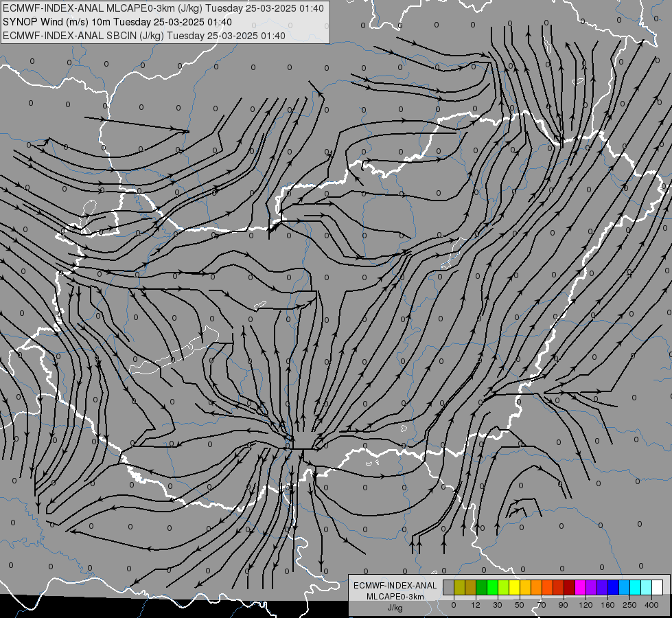Click the magenta swatch in the MLCAPE legend
Viewport: 672px width, 618px height.
coord(580,587)
